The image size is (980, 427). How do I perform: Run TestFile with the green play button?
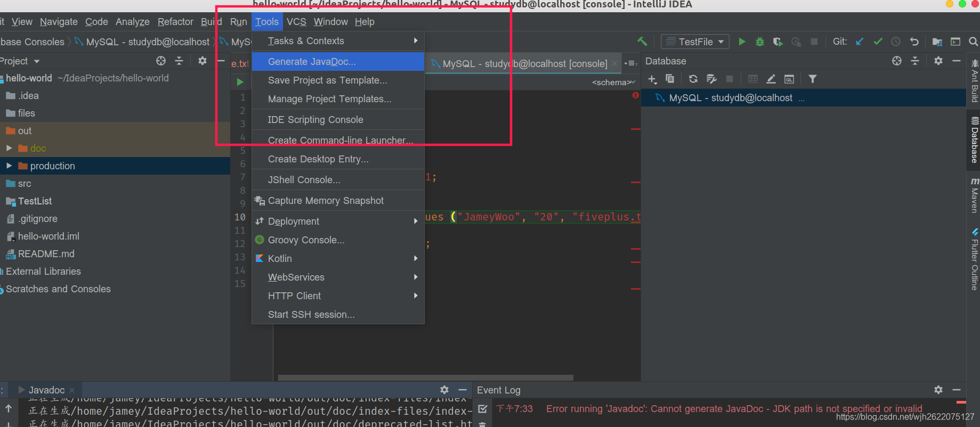tap(742, 42)
